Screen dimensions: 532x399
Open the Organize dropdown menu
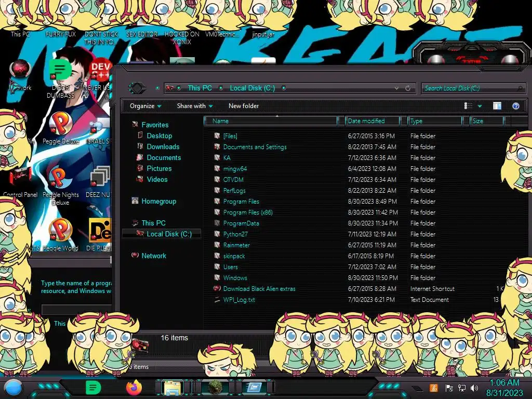(145, 106)
